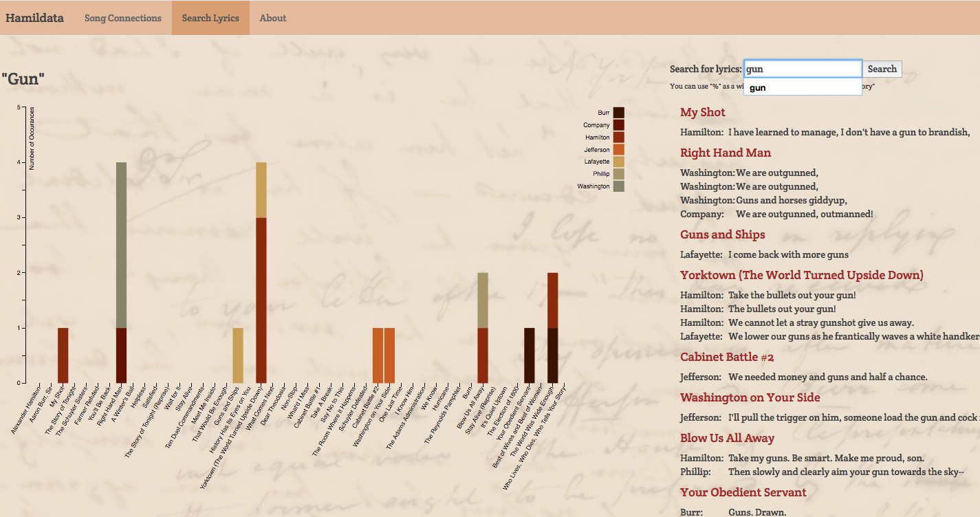Click the Phillip legend color swatch
Image resolution: width=980 pixels, height=517 pixels.
[x=619, y=174]
